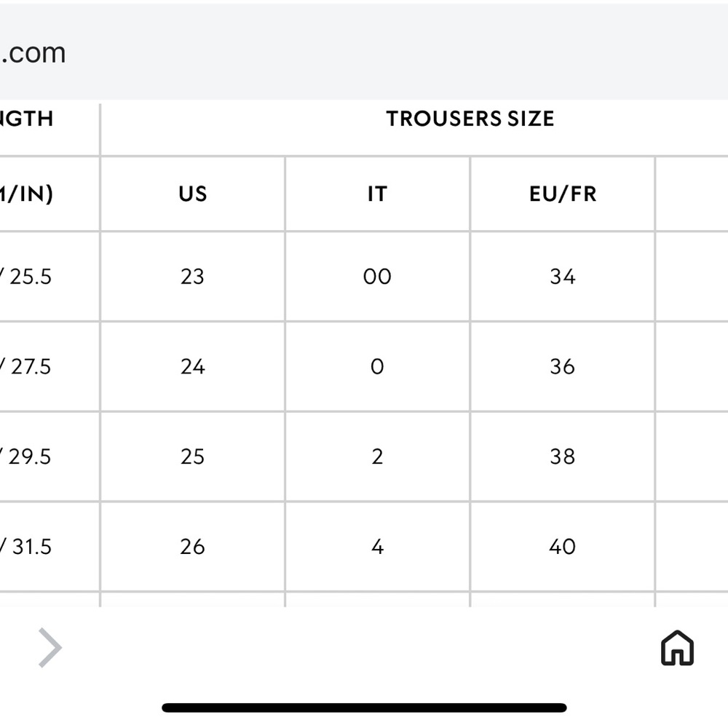Select the IT column header

pyautogui.click(x=377, y=194)
